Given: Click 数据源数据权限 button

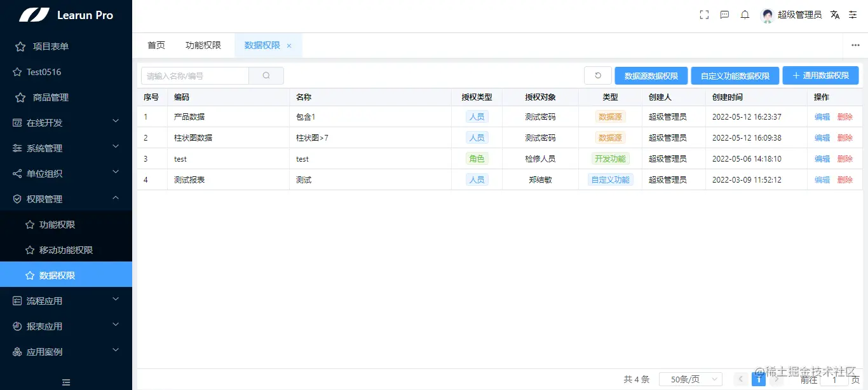Looking at the screenshot, I should point(651,76).
